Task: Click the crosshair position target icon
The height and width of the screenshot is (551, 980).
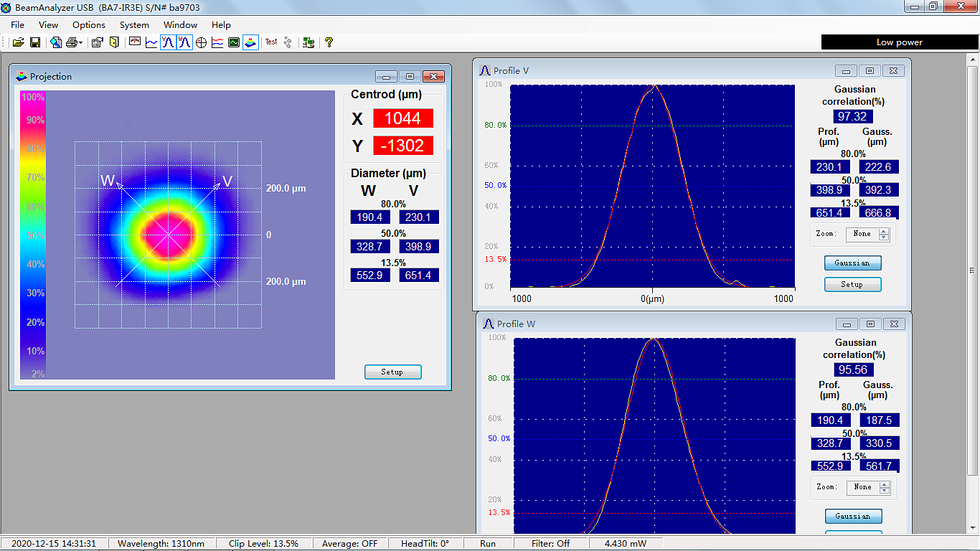Action: (x=201, y=42)
